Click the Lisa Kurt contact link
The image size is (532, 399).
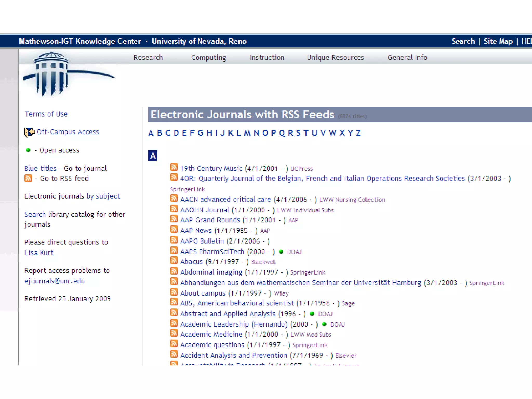[39, 253]
